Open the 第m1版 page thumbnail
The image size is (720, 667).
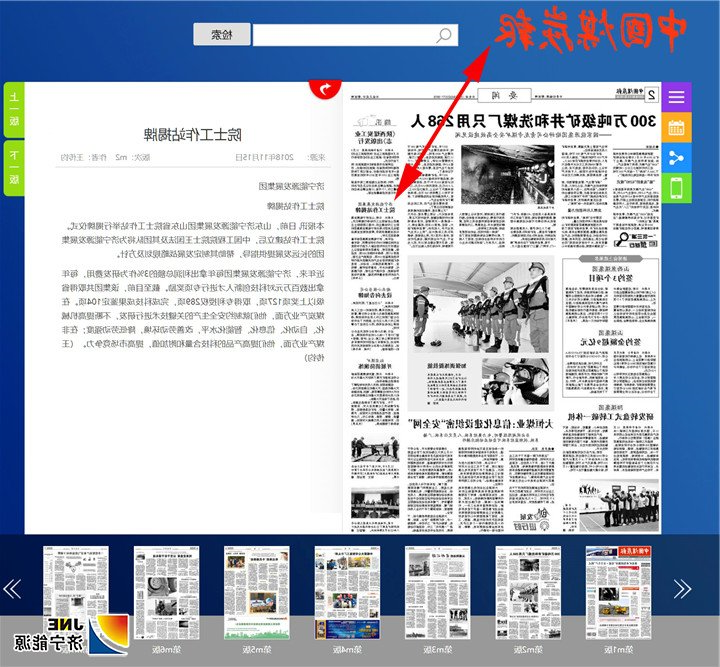[618, 593]
